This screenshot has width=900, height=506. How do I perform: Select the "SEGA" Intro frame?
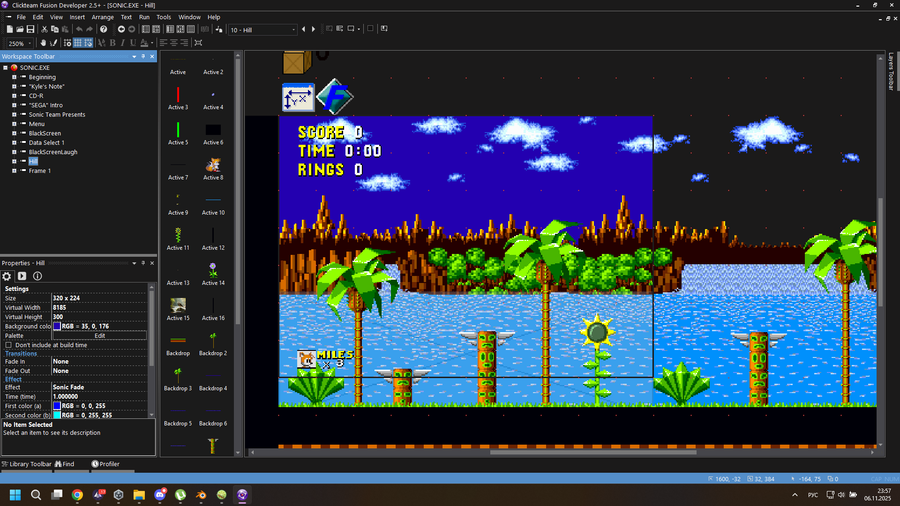[x=46, y=105]
